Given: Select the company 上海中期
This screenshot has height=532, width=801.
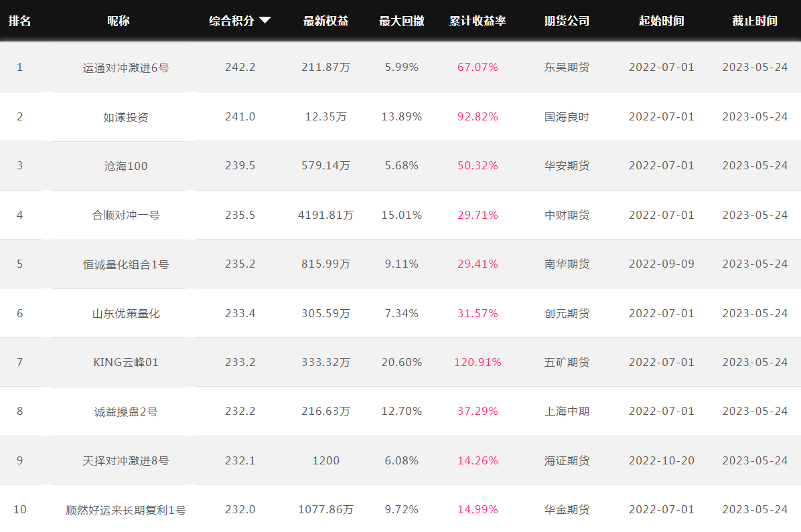Looking at the screenshot, I should 567,411.
